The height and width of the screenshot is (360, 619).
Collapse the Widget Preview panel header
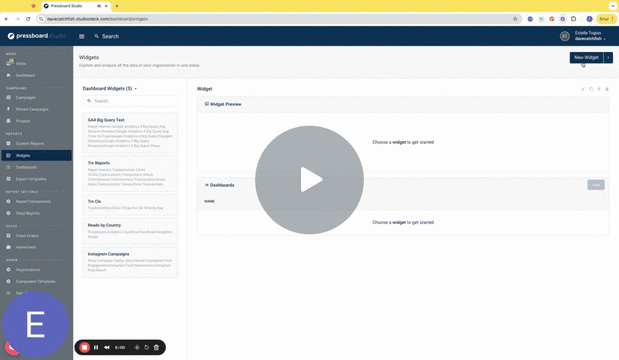click(x=403, y=104)
